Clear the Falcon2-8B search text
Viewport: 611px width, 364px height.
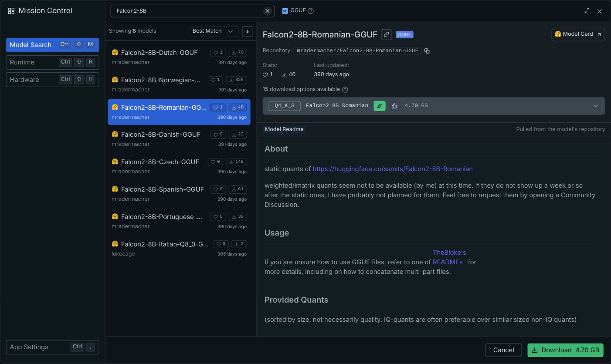click(267, 11)
